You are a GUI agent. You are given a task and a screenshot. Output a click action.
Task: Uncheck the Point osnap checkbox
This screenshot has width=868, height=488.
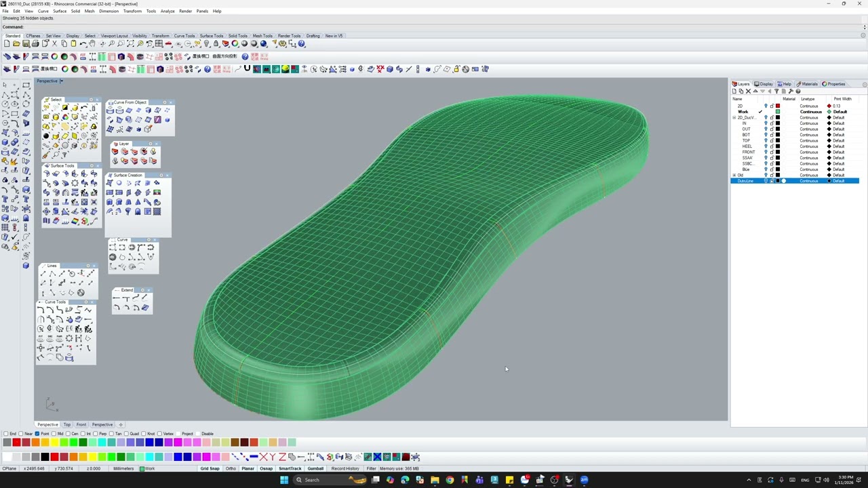click(x=37, y=434)
